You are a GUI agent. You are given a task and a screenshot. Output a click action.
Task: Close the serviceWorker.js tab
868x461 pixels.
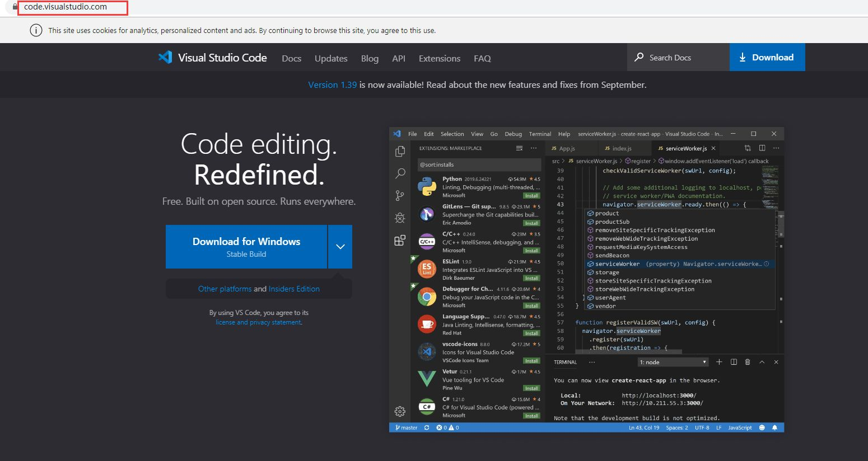[x=713, y=148]
